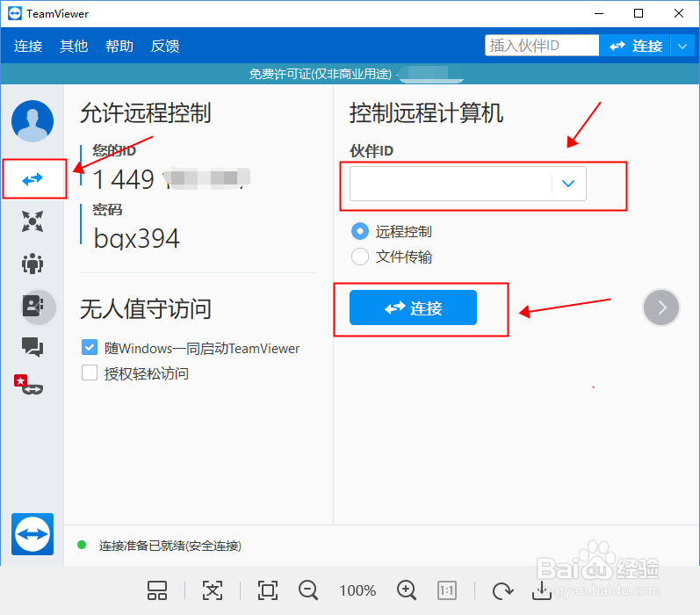Open the Chat sidebar icon

click(32, 347)
